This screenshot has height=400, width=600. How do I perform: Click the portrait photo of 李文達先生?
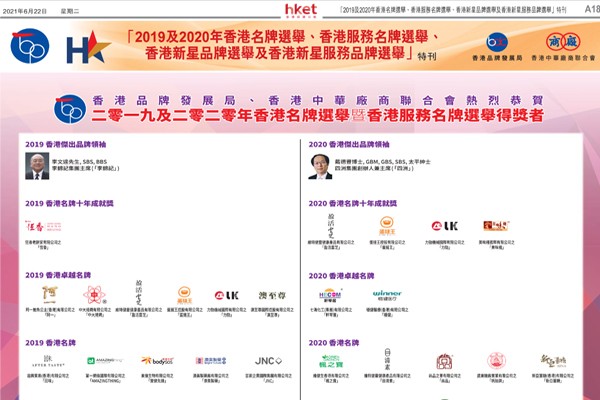pos(37,166)
